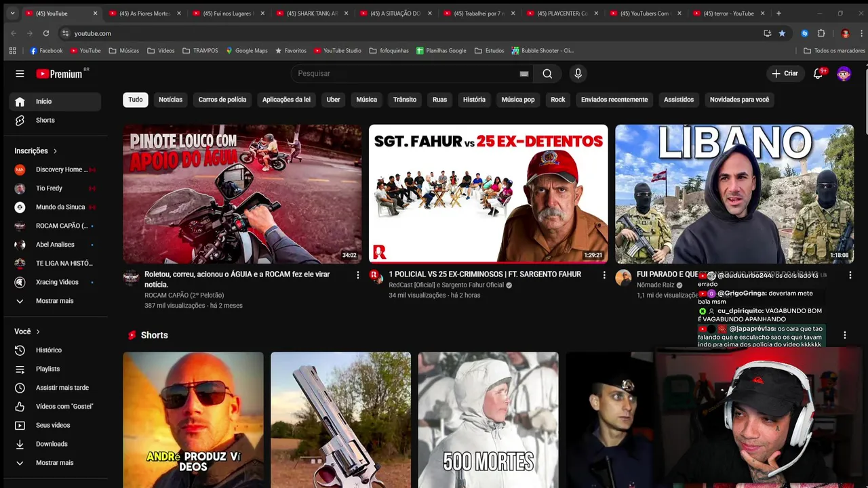Select the Trânsito filter chip
Viewport: 868px width, 488px height.
coord(405,100)
